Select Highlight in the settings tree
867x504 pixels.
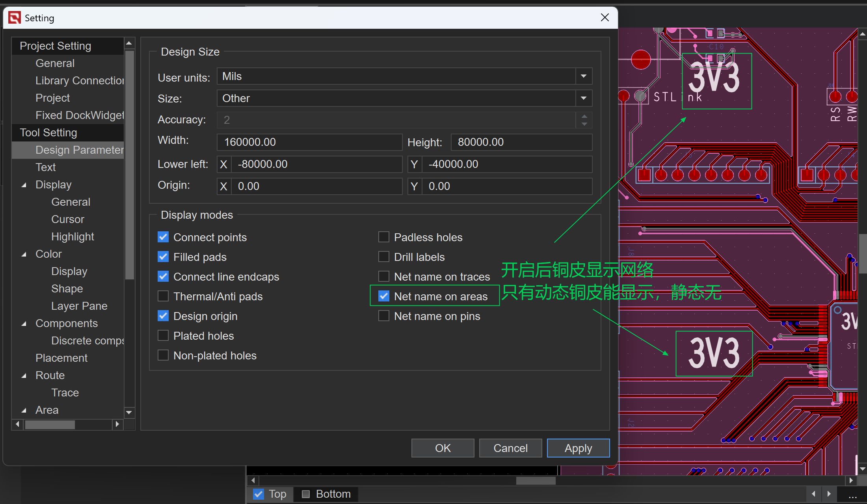(x=73, y=236)
